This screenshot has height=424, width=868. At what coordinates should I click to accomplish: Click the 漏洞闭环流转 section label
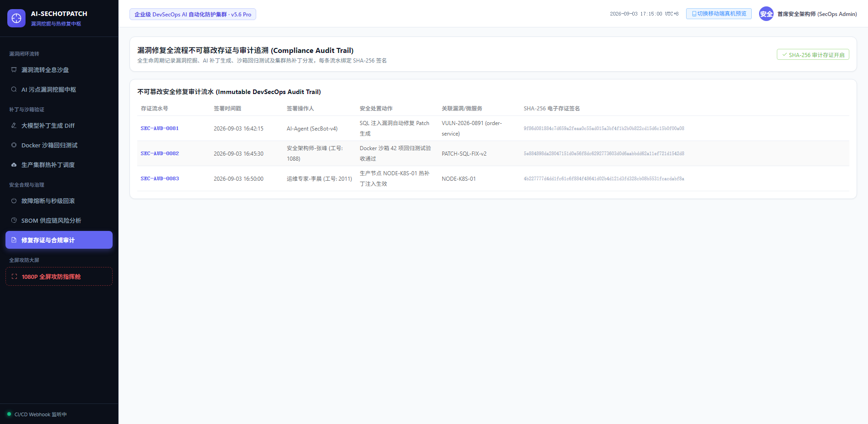[x=24, y=54]
